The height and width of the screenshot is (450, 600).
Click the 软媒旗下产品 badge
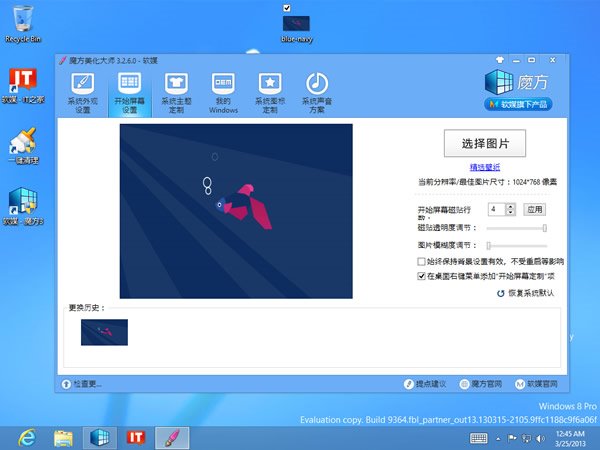click(518, 104)
